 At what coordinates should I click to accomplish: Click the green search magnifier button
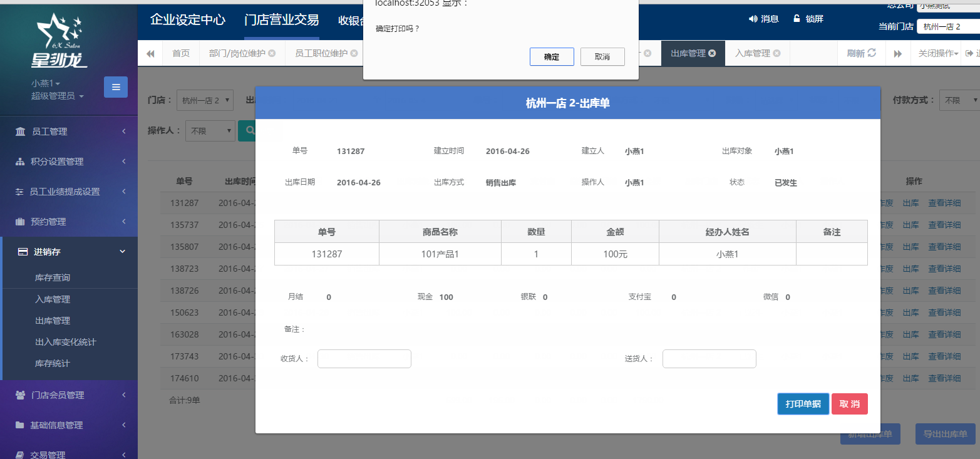pos(249,131)
